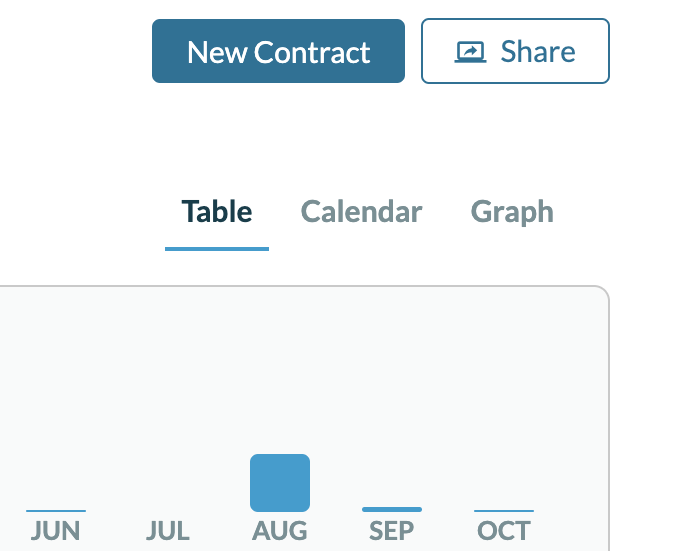698x551 pixels.
Task: Click the screen-share arrow icon in Share
Action: [469, 51]
